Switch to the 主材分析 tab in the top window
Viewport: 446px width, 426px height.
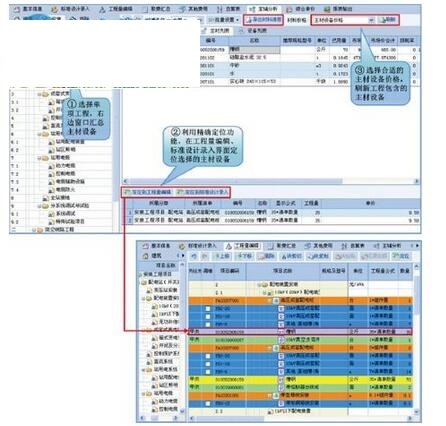click(264, 9)
